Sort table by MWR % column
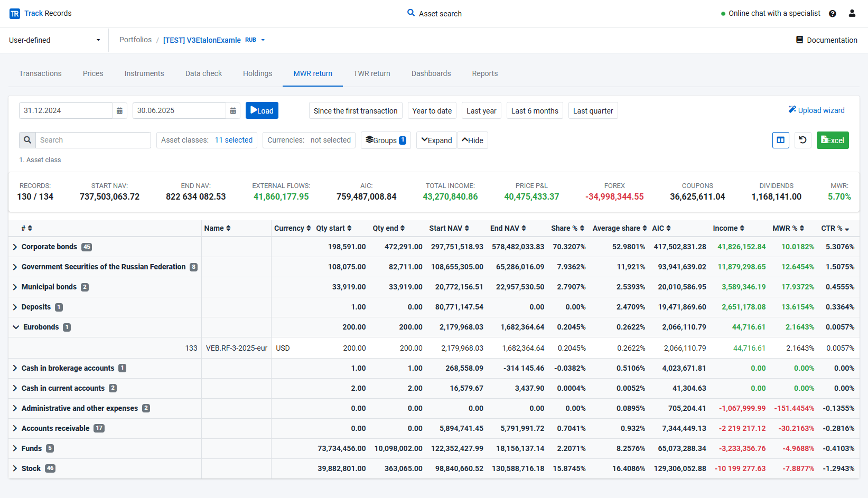 click(x=788, y=228)
